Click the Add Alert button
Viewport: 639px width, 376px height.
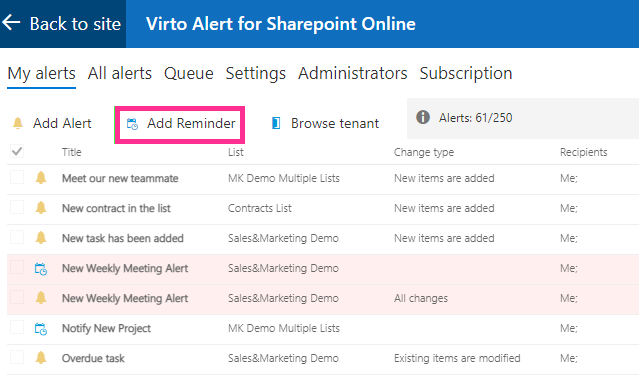point(52,123)
